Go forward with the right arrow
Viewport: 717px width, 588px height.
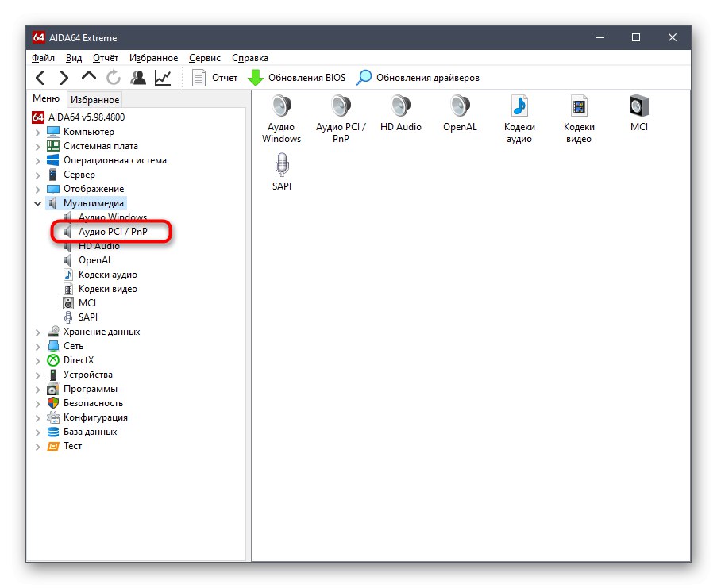point(64,78)
